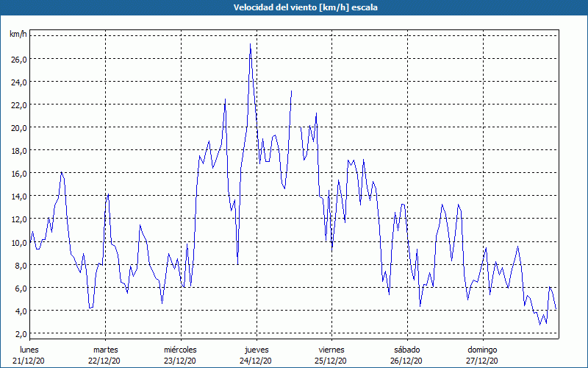Click the 22,0 axis value

point(19,105)
